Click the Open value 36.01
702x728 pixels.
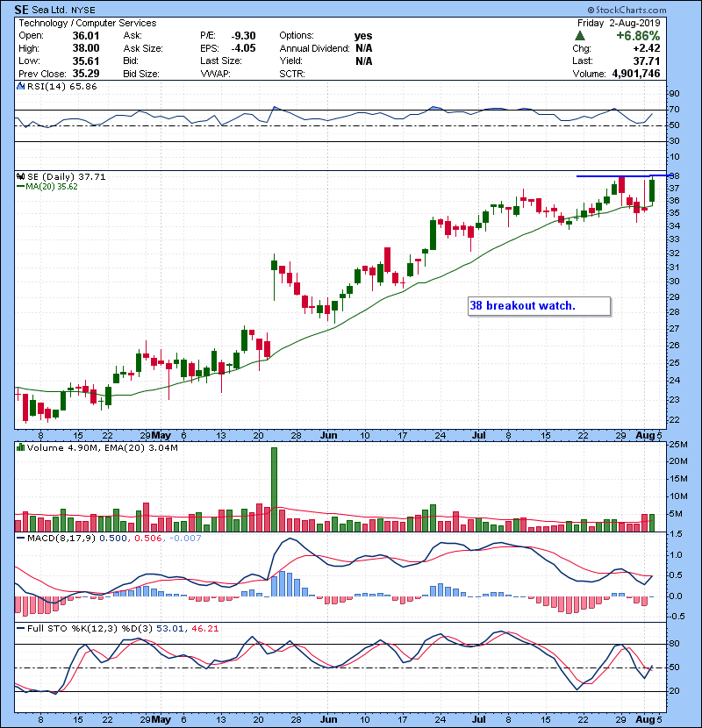click(86, 36)
